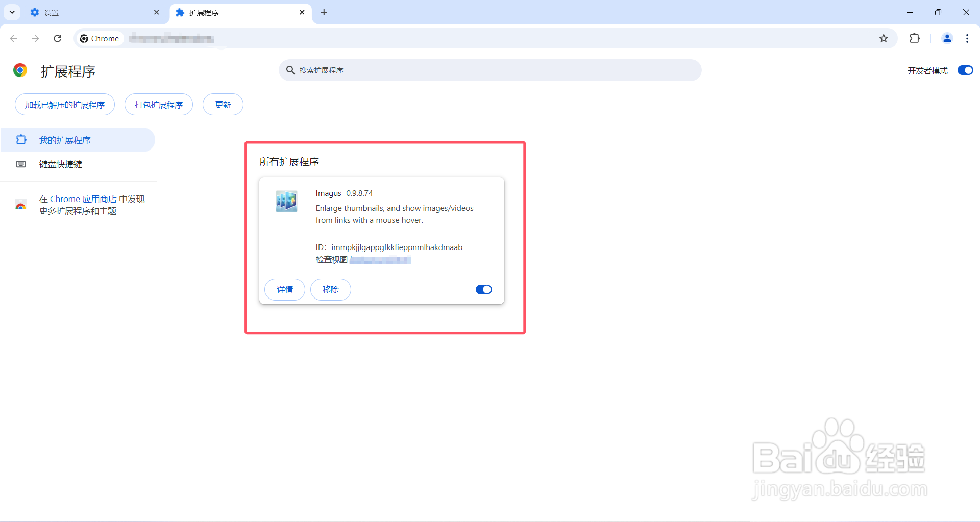
Task: Click the Chrome site info chip
Action: (x=100, y=38)
